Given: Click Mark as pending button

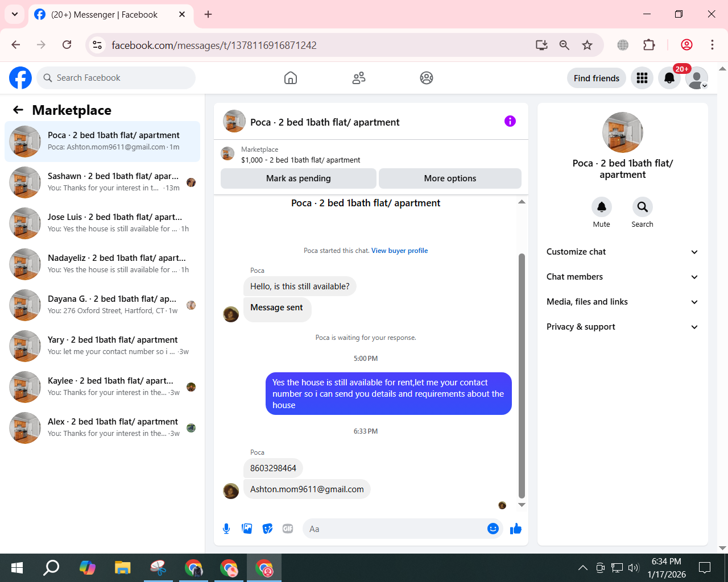Looking at the screenshot, I should click(299, 178).
